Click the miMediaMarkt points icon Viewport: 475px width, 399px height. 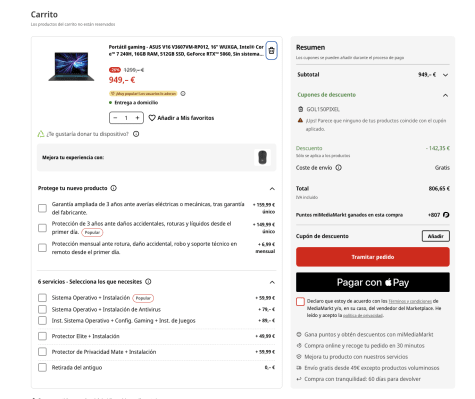point(446,215)
